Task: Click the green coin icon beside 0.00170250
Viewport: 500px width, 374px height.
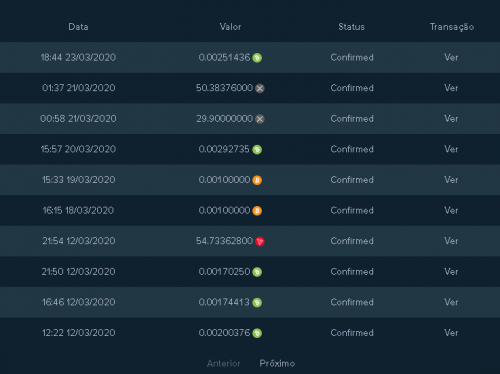Action: tap(257, 272)
